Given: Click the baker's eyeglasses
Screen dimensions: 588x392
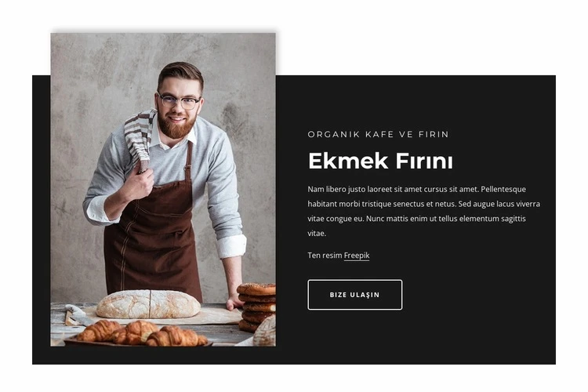Looking at the screenshot, I should click(179, 101).
